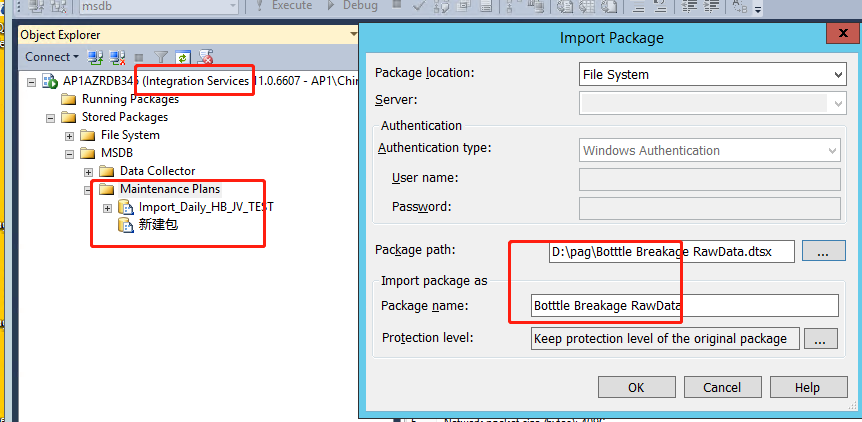Select the MSDB tree folder

tap(117, 153)
